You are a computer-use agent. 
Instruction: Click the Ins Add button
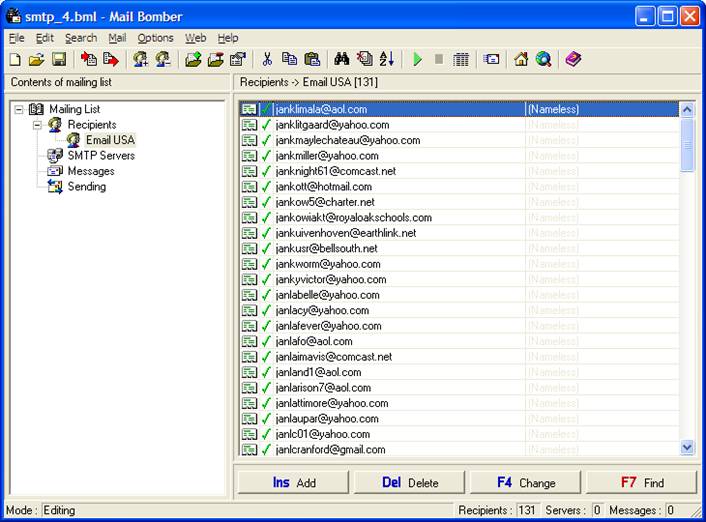click(294, 482)
